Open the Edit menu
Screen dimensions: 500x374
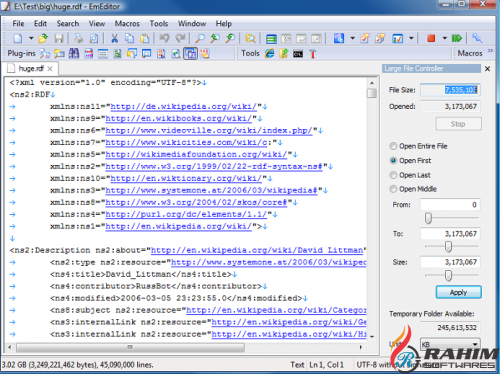click(40, 24)
